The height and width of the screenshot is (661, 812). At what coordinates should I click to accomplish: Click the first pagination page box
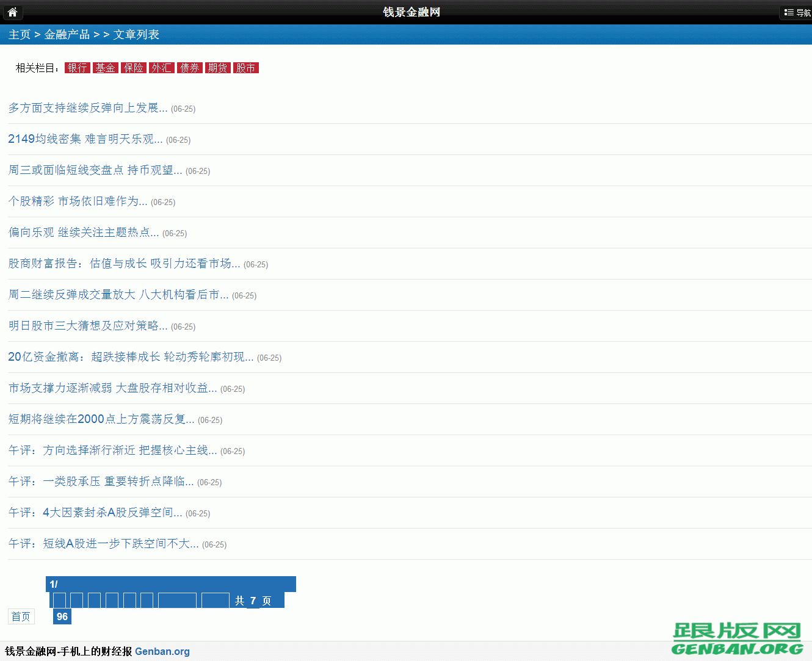pos(59,600)
